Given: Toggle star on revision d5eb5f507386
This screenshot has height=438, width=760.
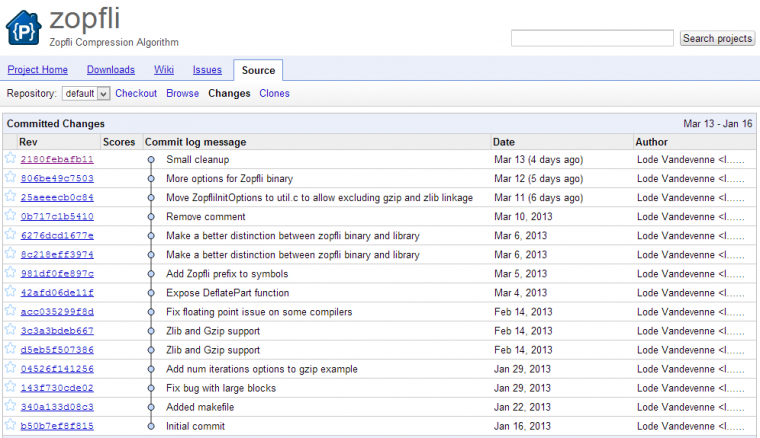Looking at the screenshot, I should point(10,348).
